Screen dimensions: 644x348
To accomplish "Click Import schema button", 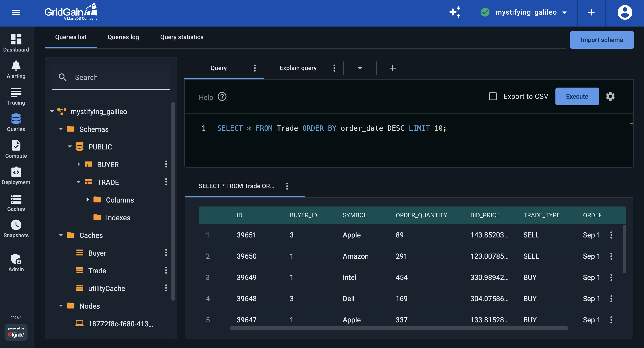I will (x=602, y=40).
